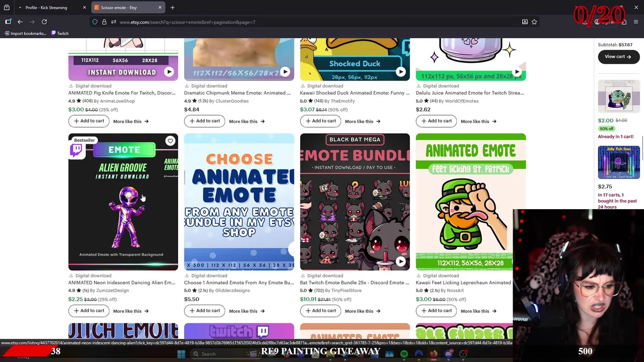Bookmark this page with the star icon
The image size is (644, 362).
[x=534, y=22]
